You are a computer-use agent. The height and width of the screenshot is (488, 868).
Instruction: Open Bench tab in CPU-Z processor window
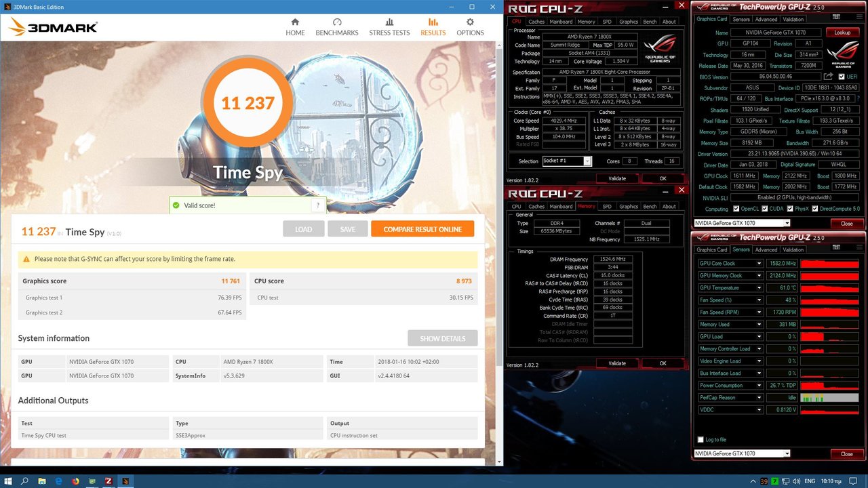pos(650,22)
